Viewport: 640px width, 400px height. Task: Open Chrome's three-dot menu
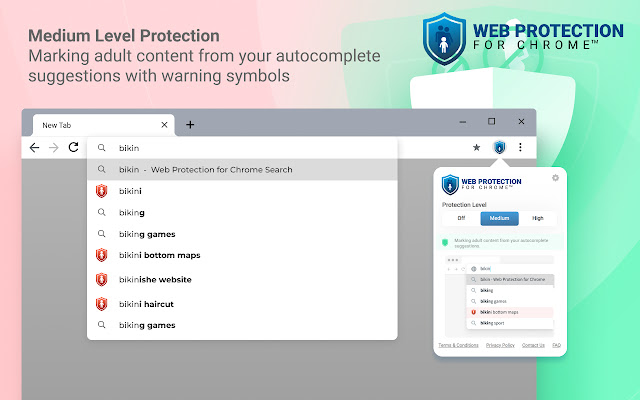521,147
